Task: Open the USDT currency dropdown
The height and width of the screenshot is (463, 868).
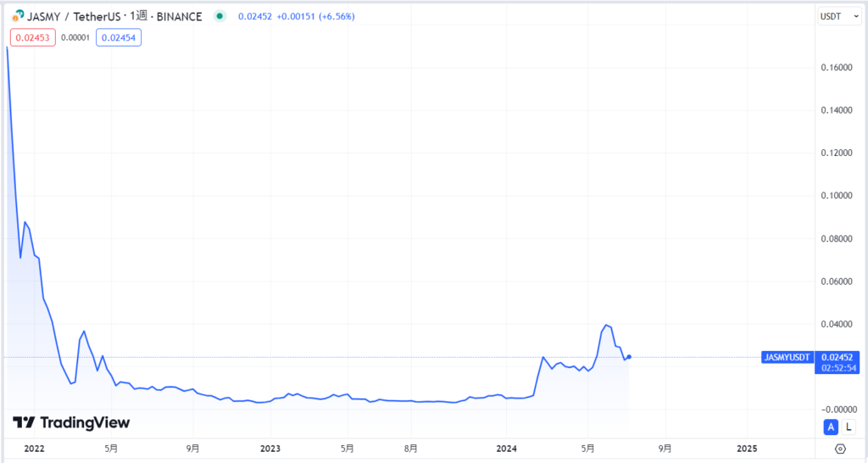Action: click(x=839, y=17)
